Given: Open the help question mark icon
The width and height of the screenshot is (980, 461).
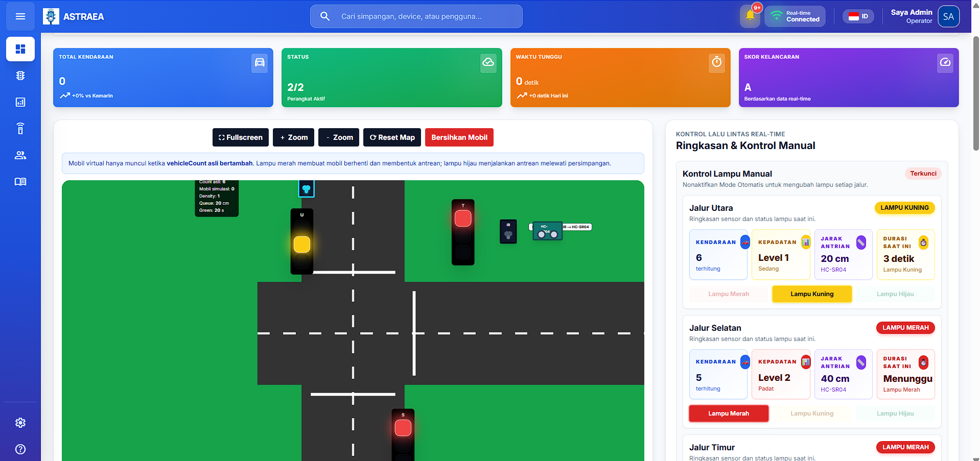Looking at the screenshot, I should (x=20, y=449).
